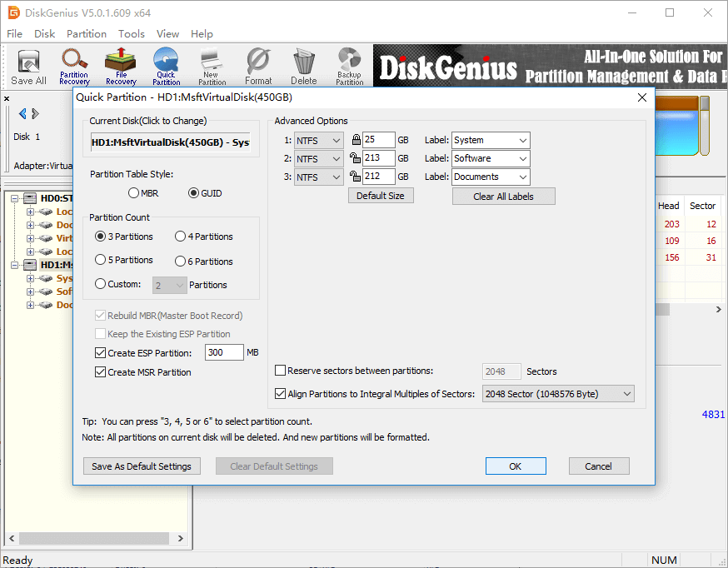Toggle the lock icon for partition 2 size

click(356, 158)
